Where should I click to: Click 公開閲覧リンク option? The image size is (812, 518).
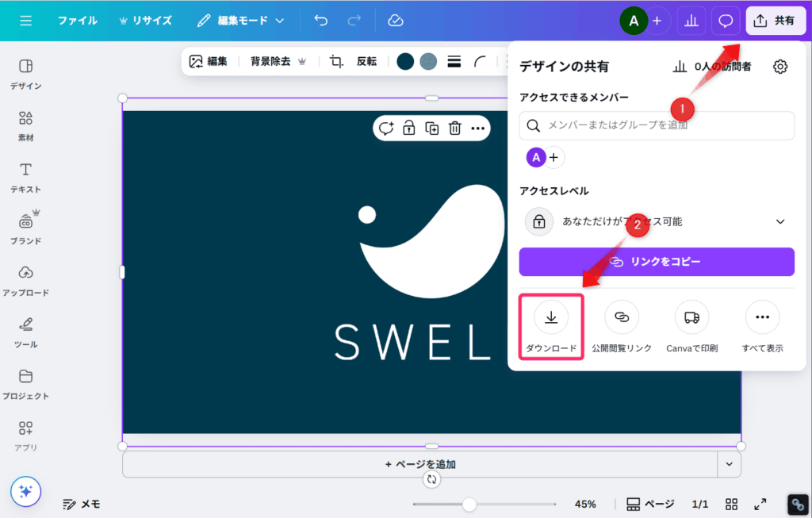(x=622, y=327)
